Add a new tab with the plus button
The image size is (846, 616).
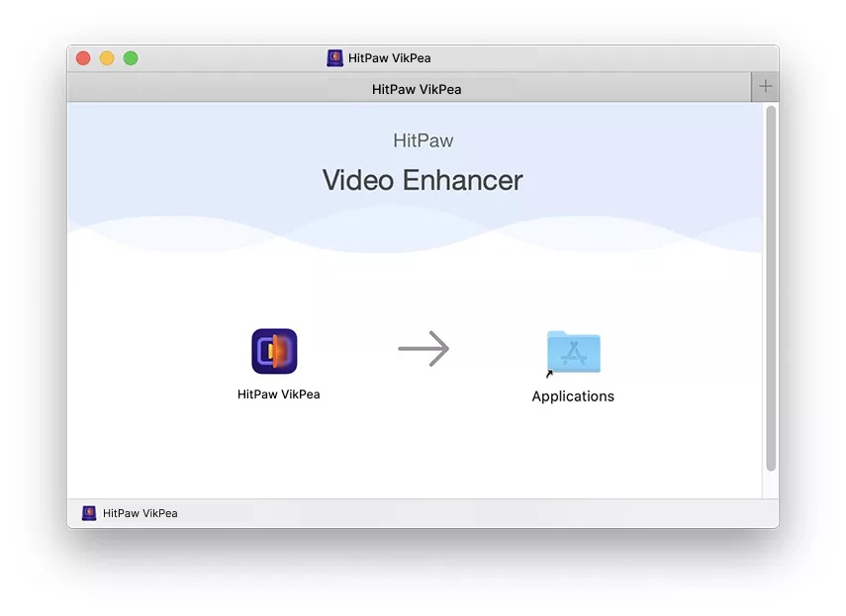[x=765, y=87]
